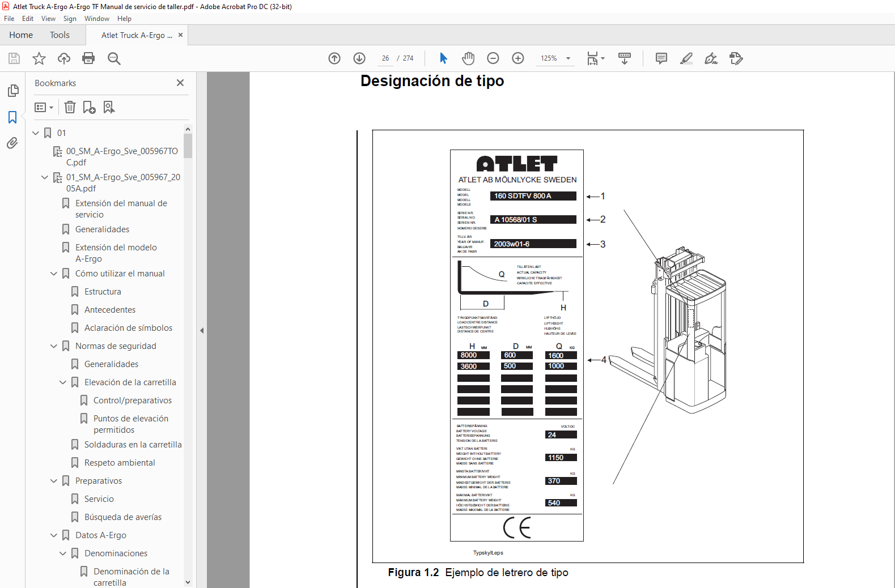Click the stamp tool icon
Image resolution: width=895 pixels, height=588 pixels.
tap(736, 58)
